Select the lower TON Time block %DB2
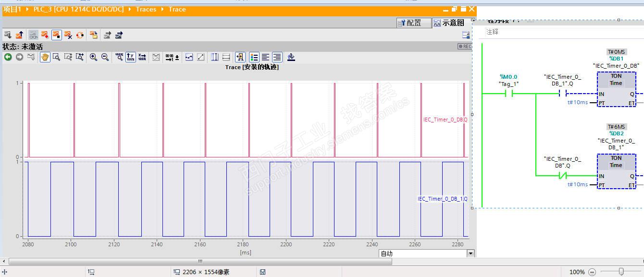Image resolution: width=644 pixels, height=277 pixels. click(616, 171)
